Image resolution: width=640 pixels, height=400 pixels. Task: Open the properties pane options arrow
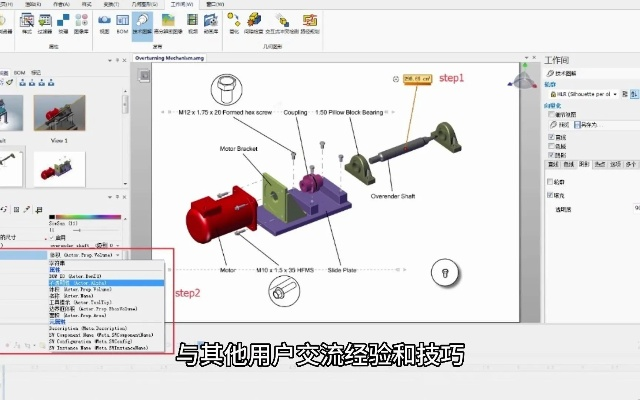[109, 197]
